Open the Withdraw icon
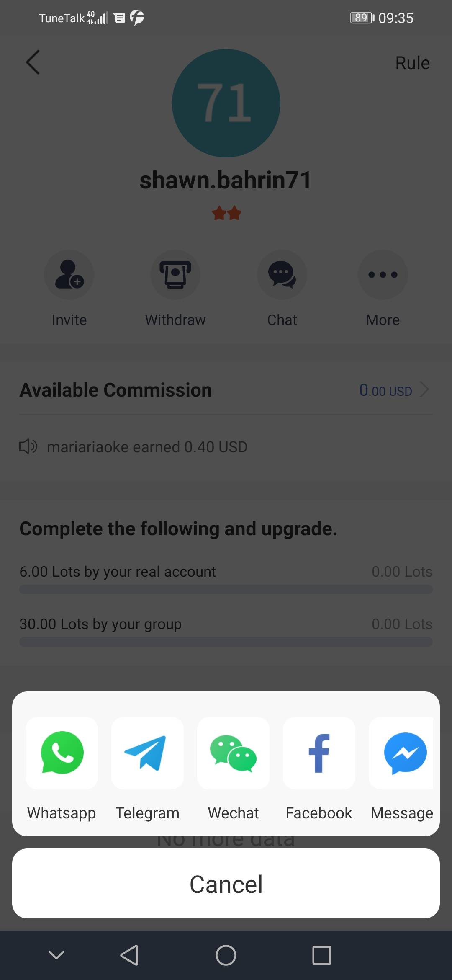 [x=175, y=275]
